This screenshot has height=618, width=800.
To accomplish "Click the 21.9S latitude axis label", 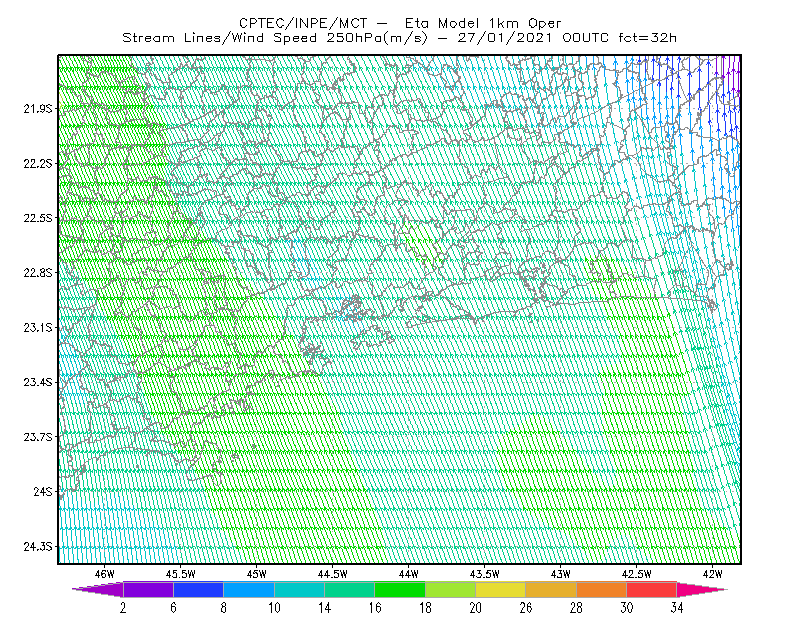I will 38,109.
